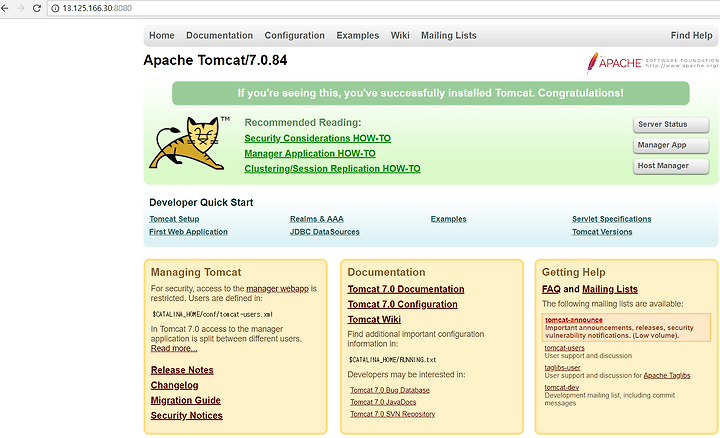Open the FAQ link under Getting Help
This screenshot has width=720, height=438.
click(551, 289)
